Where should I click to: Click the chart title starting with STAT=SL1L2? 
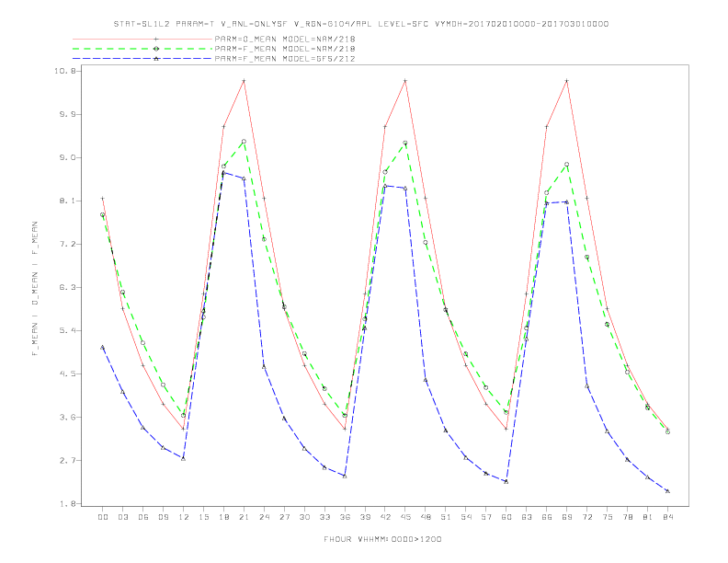(361, 24)
